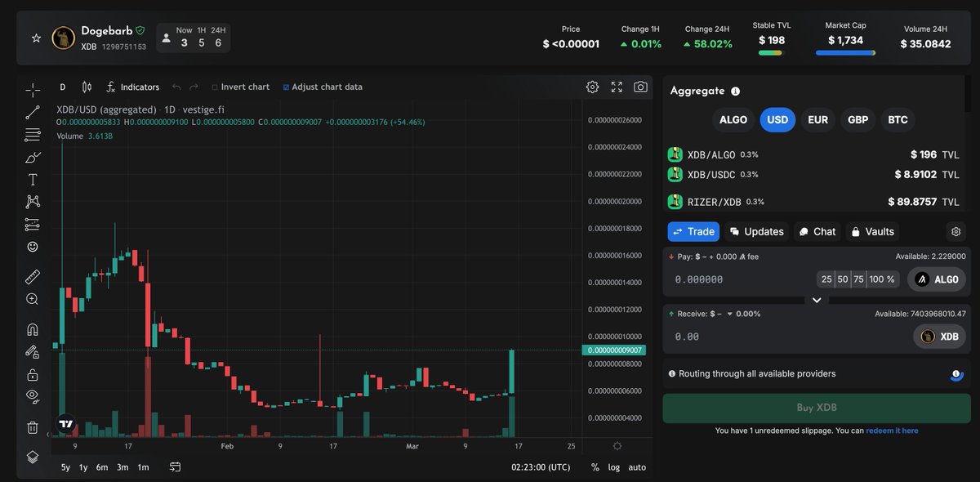
Task: Toggle the percent scale mode
Action: click(595, 467)
